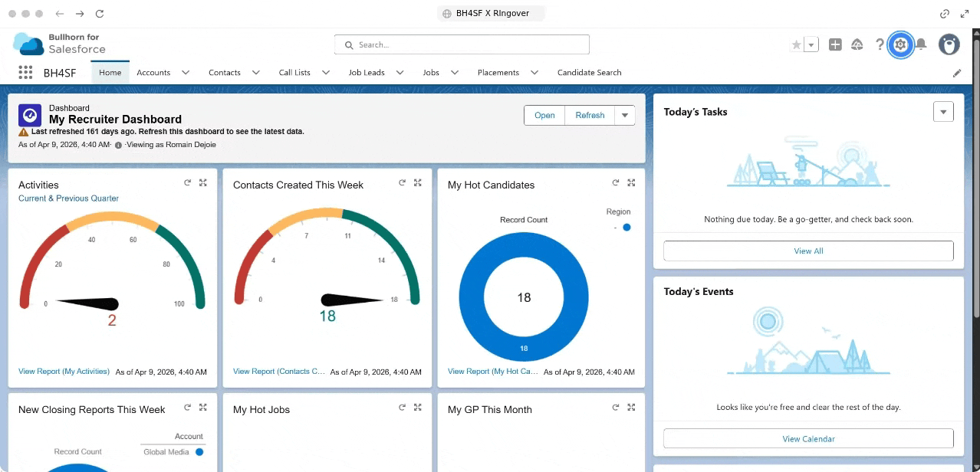Expand New Closing Reports This Week widget
The width and height of the screenshot is (980, 472).
(x=203, y=407)
